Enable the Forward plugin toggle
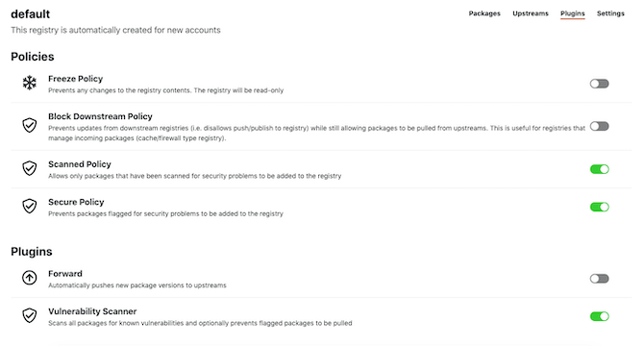 coord(599,279)
